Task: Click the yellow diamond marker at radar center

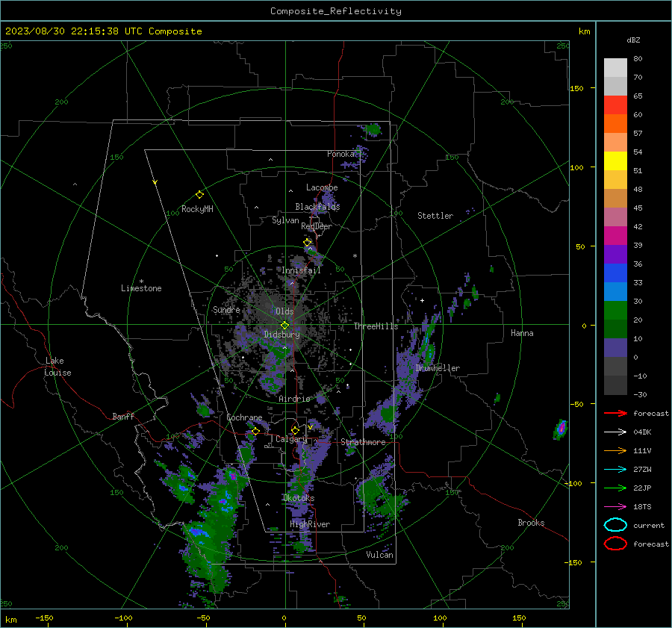Action: click(284, 326)
